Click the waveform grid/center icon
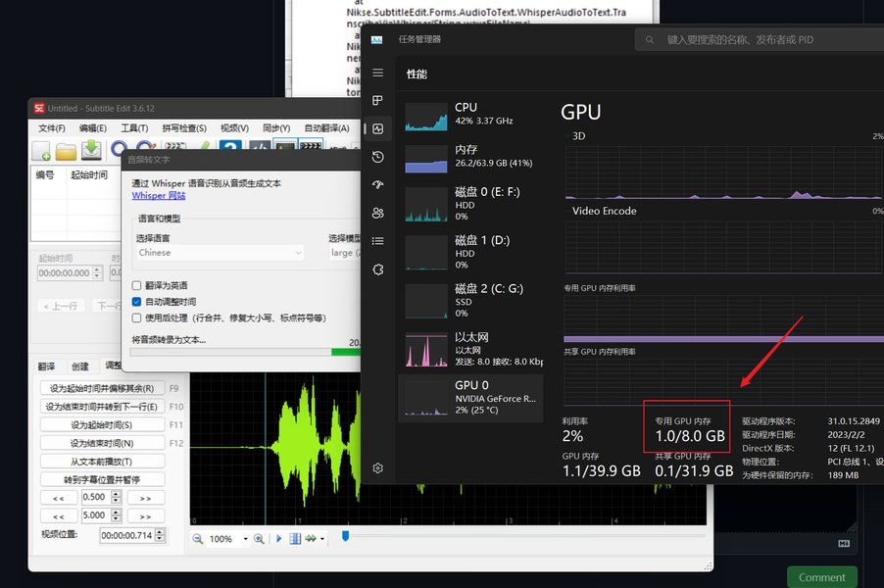 [295, 538]
